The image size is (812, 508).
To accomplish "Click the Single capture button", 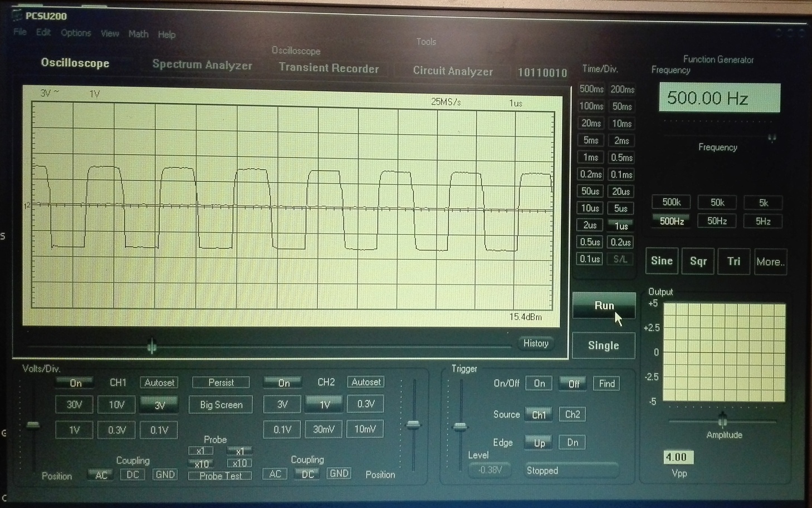I will 603,346.
